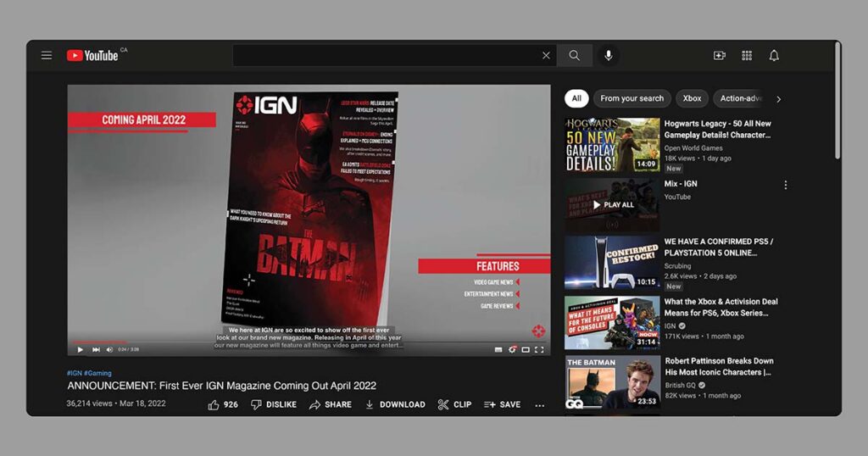This screenshot has height=456, width=868.
Task: Click the magnifier search button
Action: 575,55
